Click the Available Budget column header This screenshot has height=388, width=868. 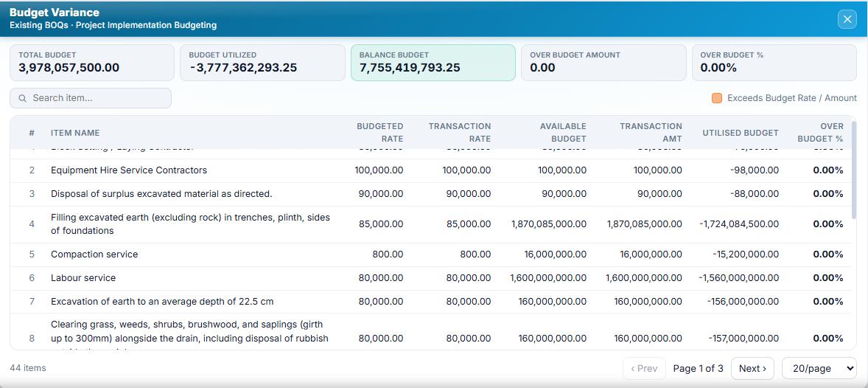click(x=563, y=133)
